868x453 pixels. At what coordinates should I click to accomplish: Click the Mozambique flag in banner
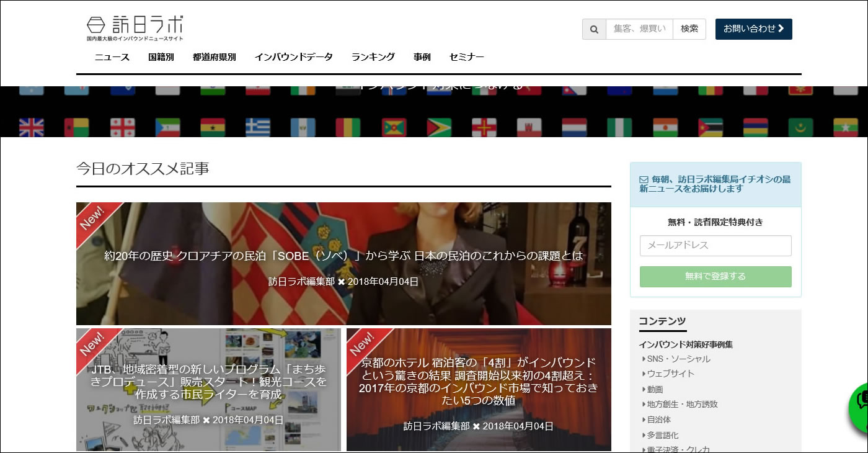(710, 127)
